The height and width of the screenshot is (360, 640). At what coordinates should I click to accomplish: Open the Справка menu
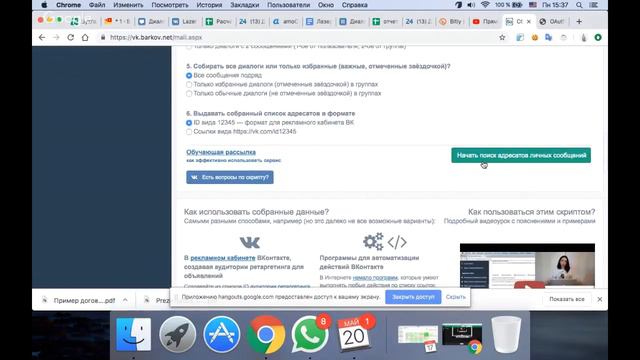click(x=354, y=5)
